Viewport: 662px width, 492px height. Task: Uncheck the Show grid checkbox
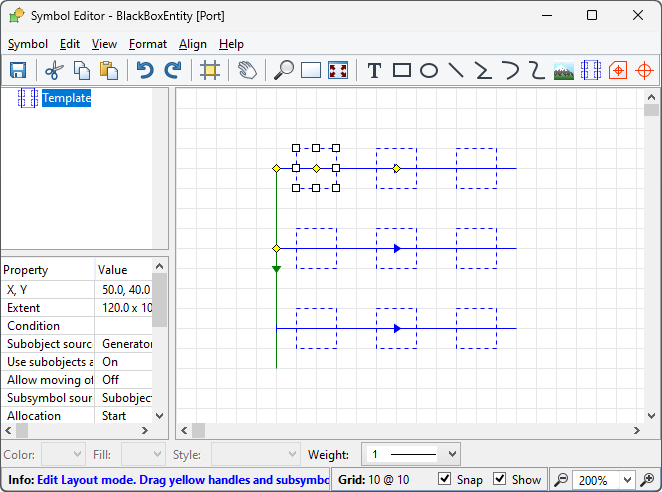pyautogui.click(x=500, y=480)
